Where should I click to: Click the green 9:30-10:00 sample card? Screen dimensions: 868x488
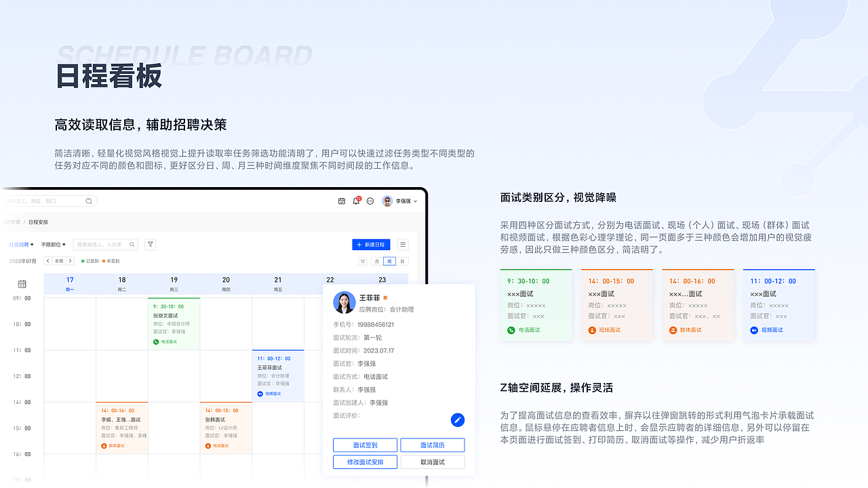[x=536, y=305]
